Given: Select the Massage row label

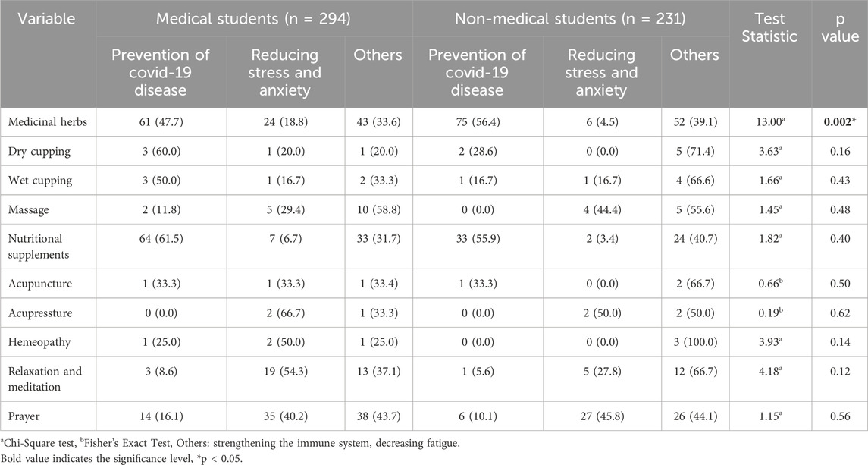Looking at the screenshot, I should 28,209.
